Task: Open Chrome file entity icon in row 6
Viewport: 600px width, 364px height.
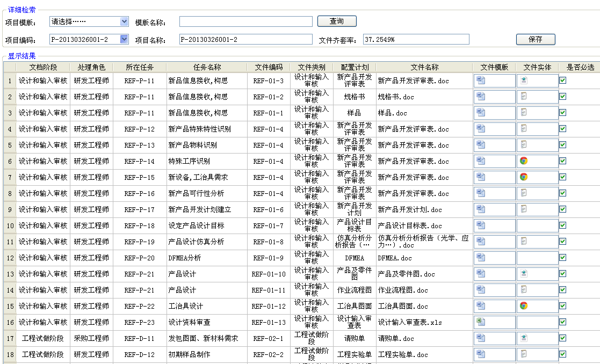Action: click(524, 161)
